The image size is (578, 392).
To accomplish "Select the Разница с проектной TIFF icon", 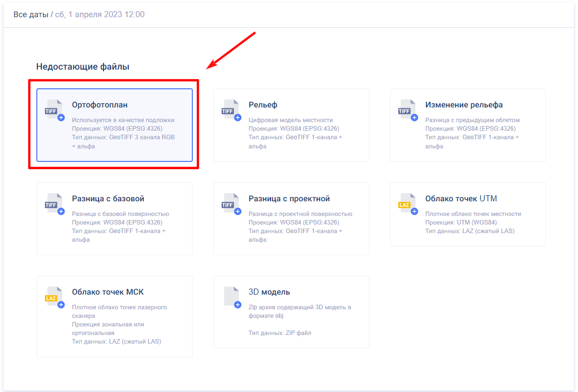I will 231,204.
